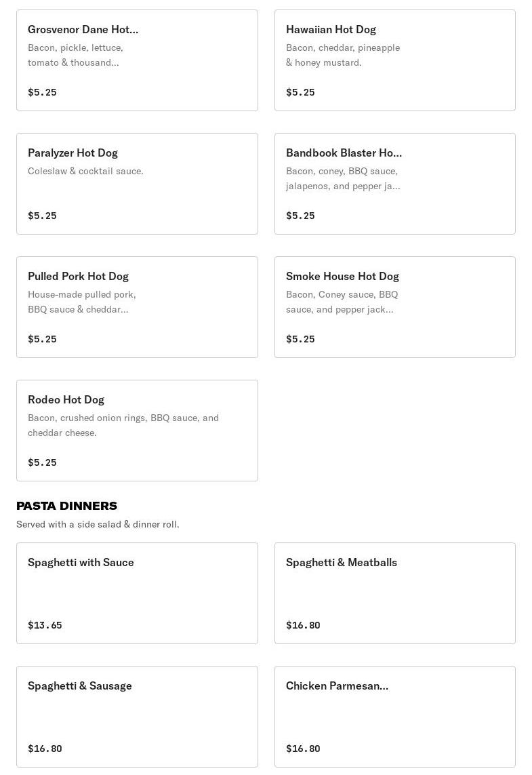
Task: Add Spaghetti with Sauce to order
Action: point(137,593)
